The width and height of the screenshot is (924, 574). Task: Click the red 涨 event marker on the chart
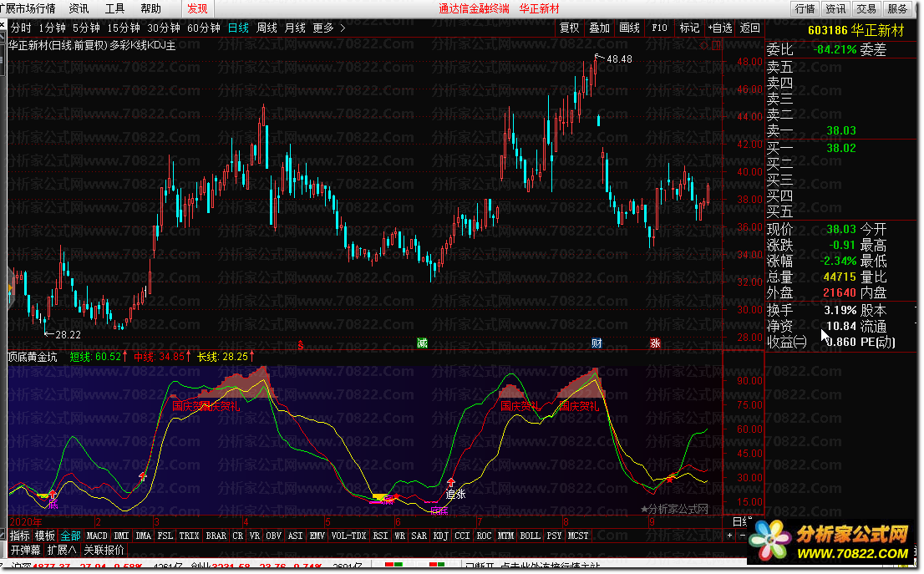click(655, 343)
